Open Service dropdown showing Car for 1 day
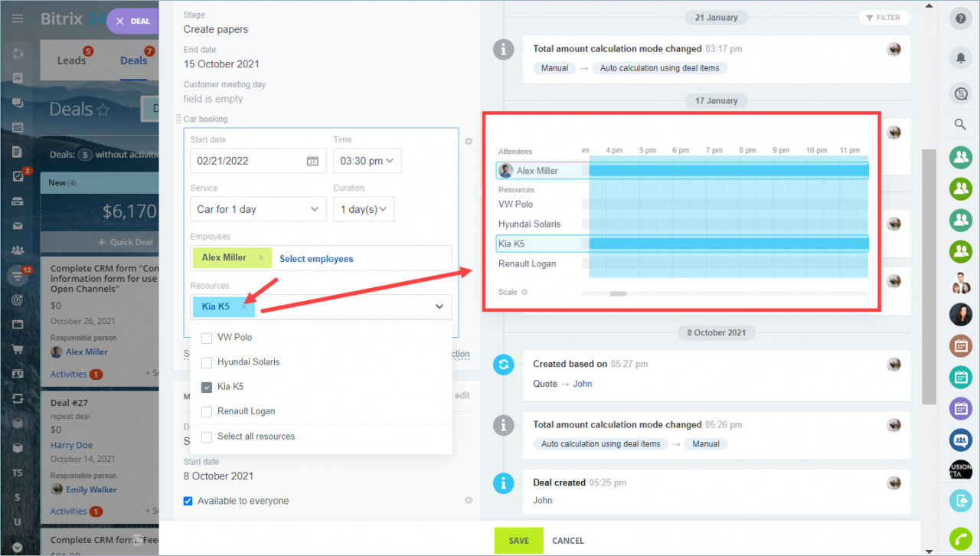 pos(258,209)
